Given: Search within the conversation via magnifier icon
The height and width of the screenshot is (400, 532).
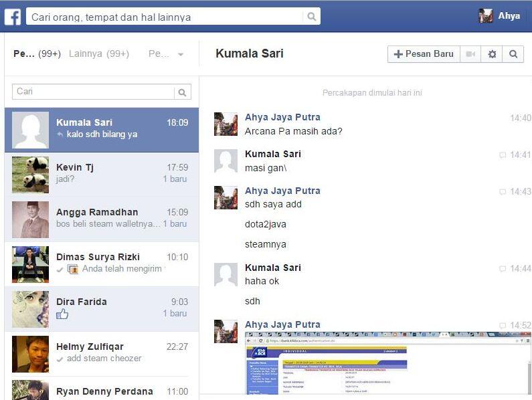Looking at the screenshot, I should click(x=513, y=54).
